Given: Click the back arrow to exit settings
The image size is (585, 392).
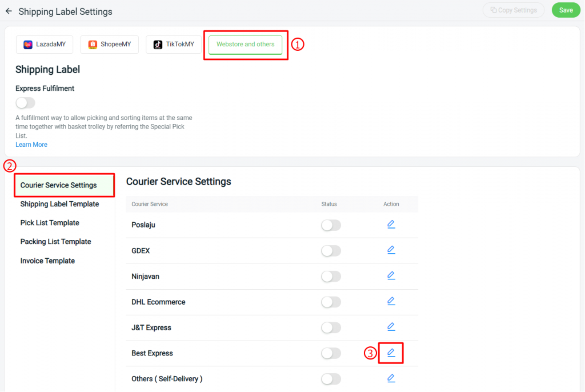Looking at the screenshot, I should click(8, 11).
